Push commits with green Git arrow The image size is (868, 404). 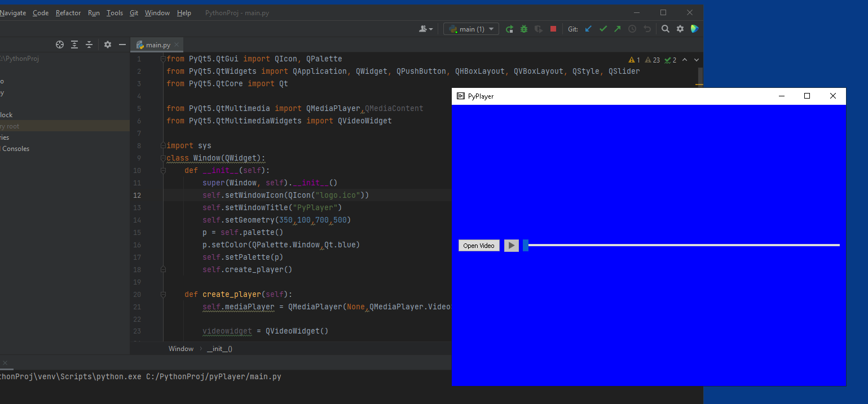click(x=618, y=29)
